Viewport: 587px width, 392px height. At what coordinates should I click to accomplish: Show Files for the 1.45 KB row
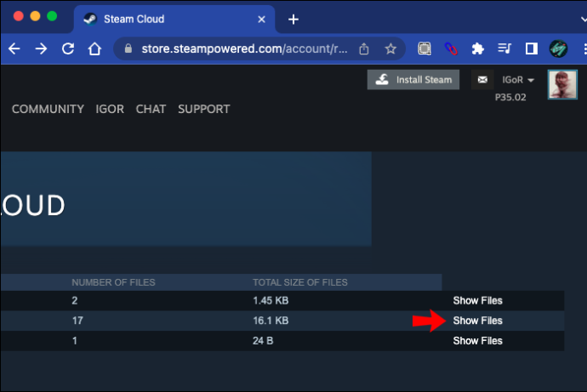[478, 300]
